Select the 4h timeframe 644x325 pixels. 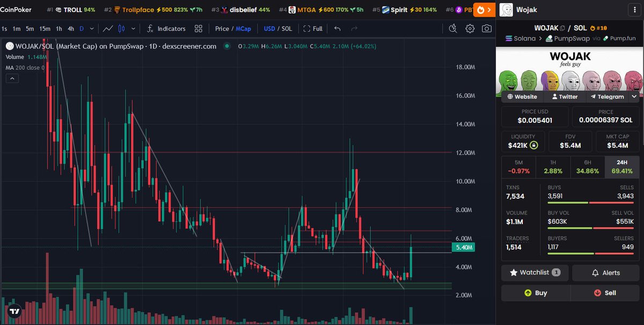click(x=71, y=28)
